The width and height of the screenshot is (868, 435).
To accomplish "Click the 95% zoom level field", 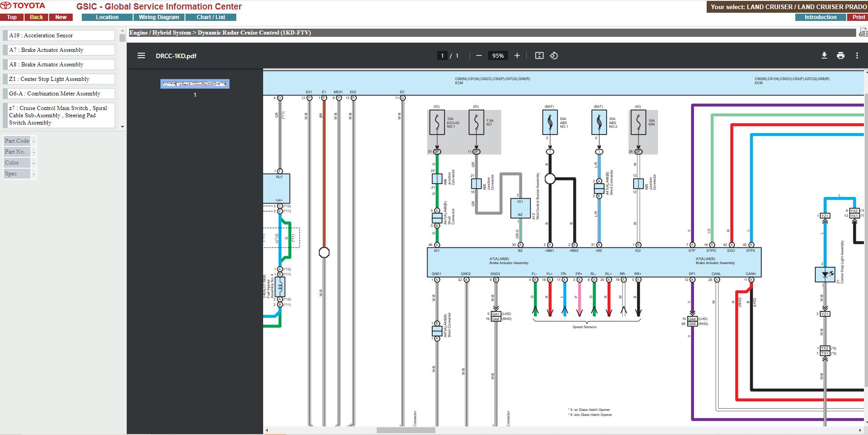I will pyautogui.click(x=498, y=55).
